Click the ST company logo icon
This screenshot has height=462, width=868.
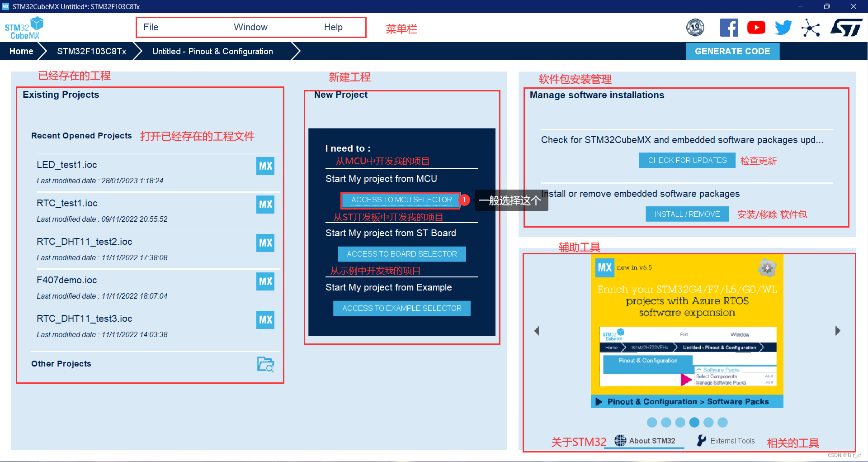pos(846,28)
